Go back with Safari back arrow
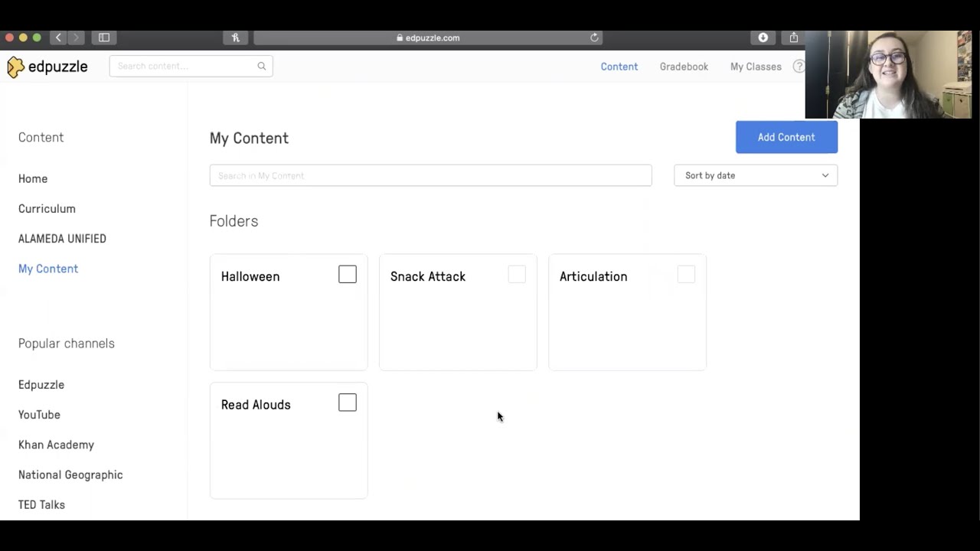Screen dimensions: 980x551 58,37
